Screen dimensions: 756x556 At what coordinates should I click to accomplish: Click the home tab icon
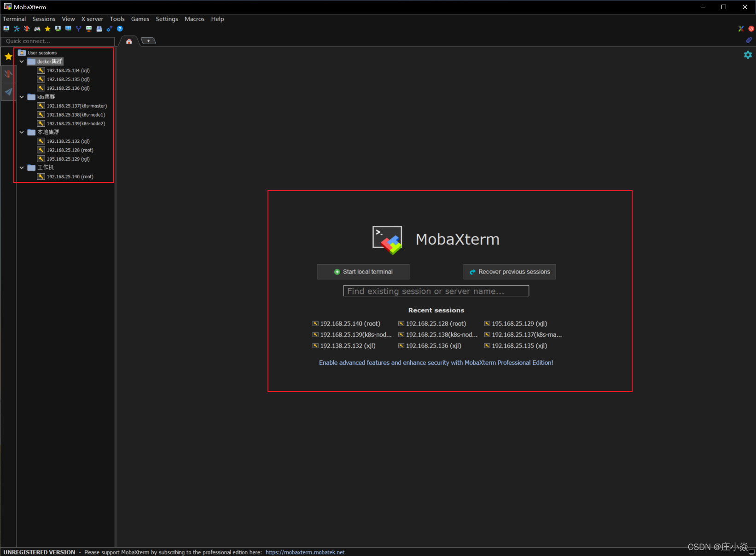point(129,41)
